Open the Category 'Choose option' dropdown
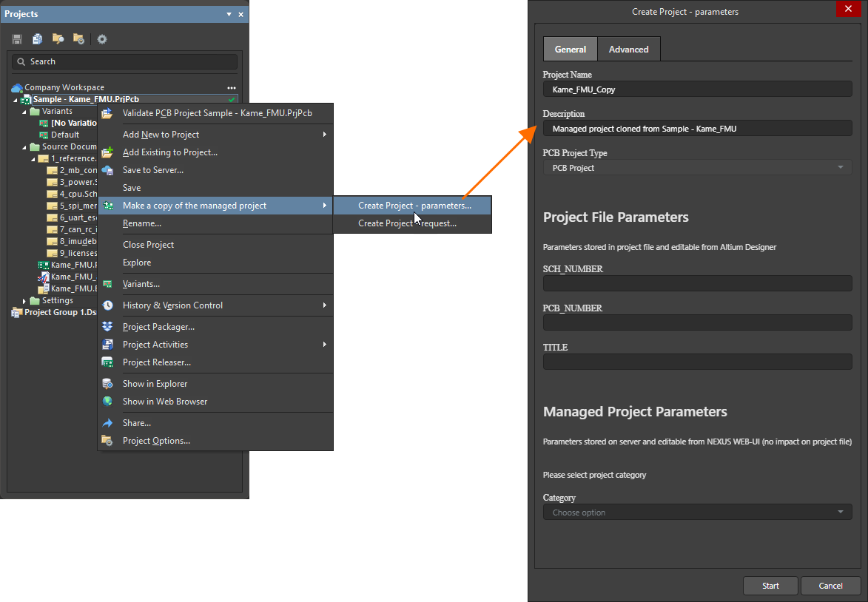The height and width of the screenshot is (602, 868). (x=697, y=513)
